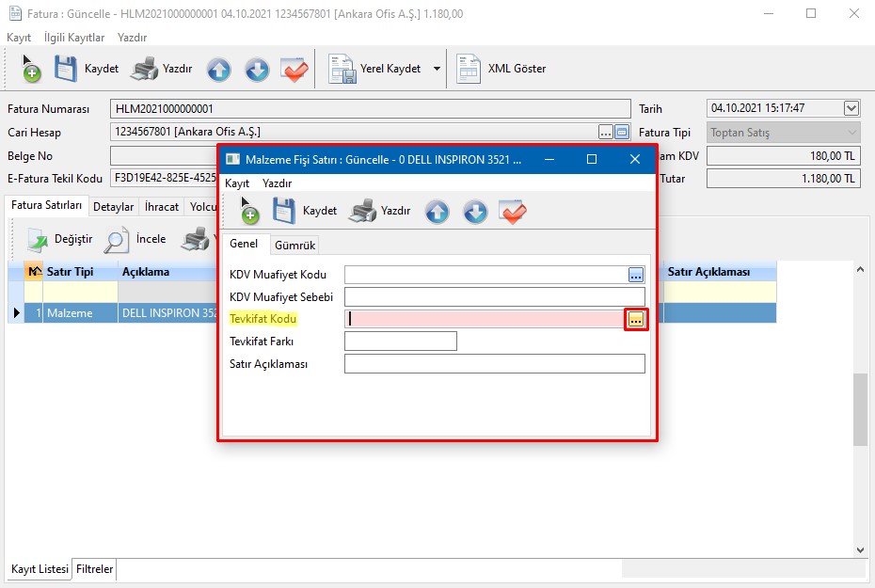Click the Satır Açıklaması input field

coord(494,364)
